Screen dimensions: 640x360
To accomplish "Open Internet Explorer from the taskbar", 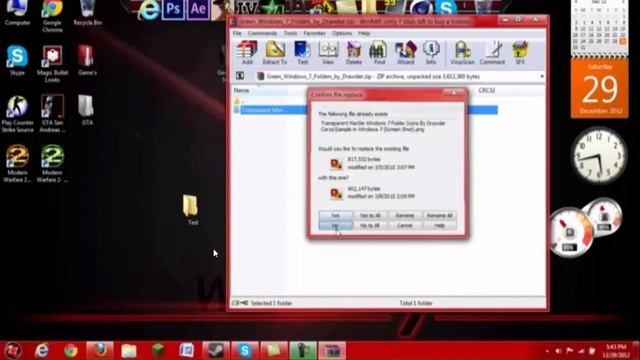I will (42, 351).
